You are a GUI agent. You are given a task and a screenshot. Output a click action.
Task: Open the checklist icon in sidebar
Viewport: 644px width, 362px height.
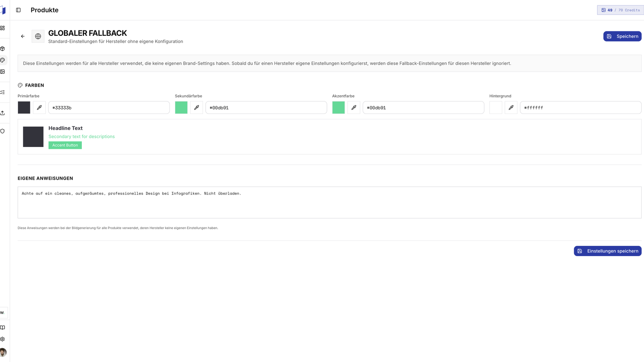tap(2, 92)
